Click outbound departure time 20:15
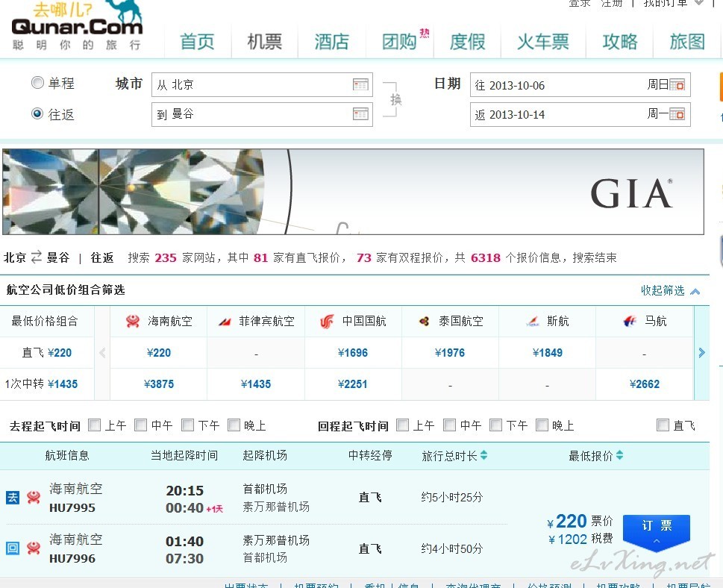The width and height of the screenshot is (723, 588). (185, 491)
